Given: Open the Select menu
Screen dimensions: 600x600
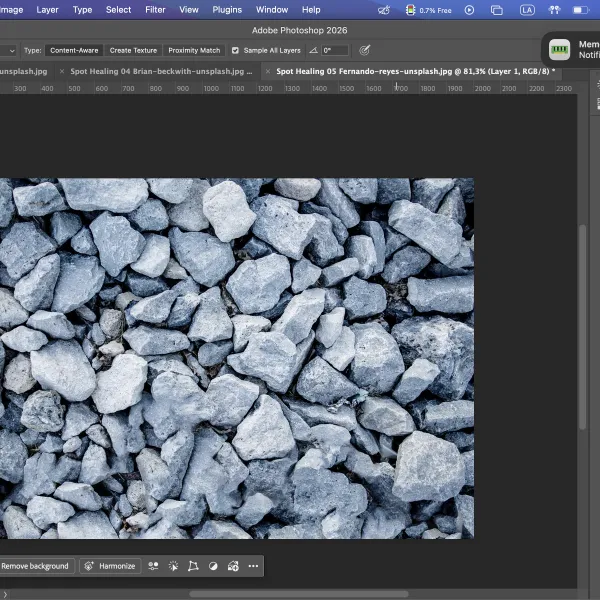Looking at the screenshot, I should click(118, 10).
